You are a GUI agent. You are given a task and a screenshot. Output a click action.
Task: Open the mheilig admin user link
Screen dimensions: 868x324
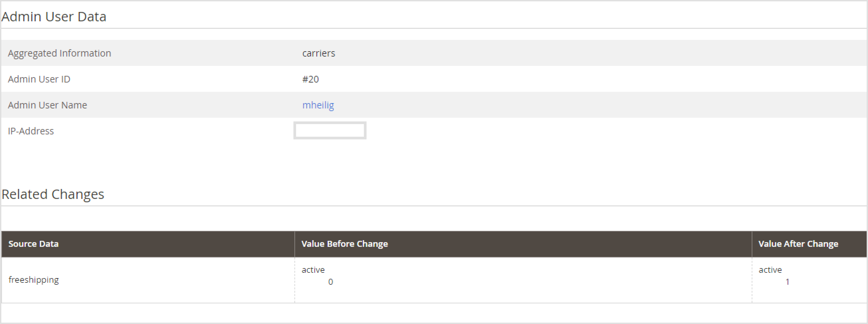tap(318, 105)
